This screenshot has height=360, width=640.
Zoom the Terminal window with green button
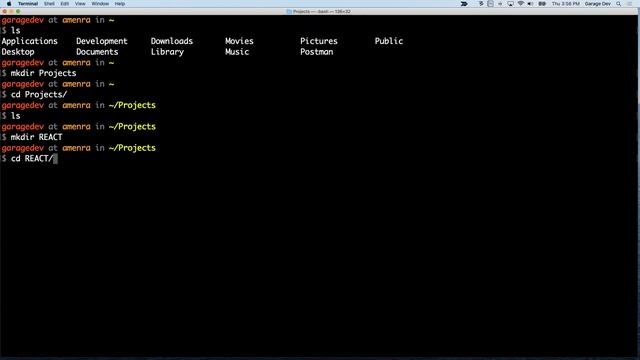tap(18, 11)
